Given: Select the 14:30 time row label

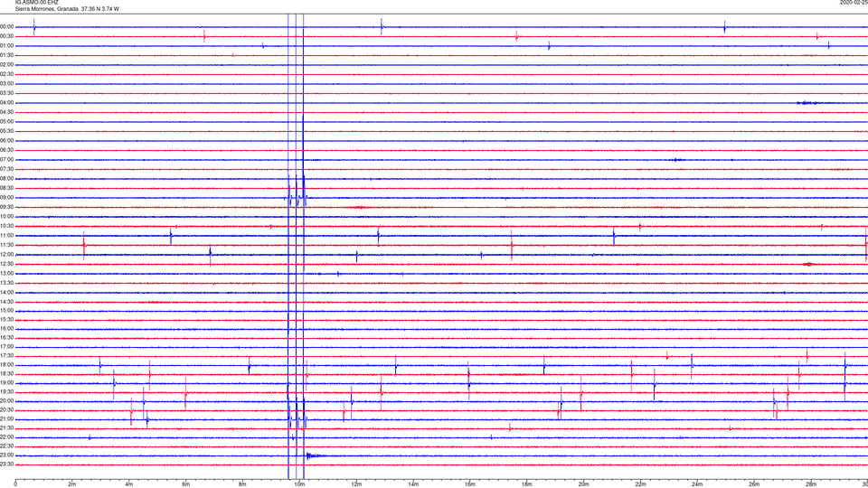Looking at the screenshot, I should 7,302.
